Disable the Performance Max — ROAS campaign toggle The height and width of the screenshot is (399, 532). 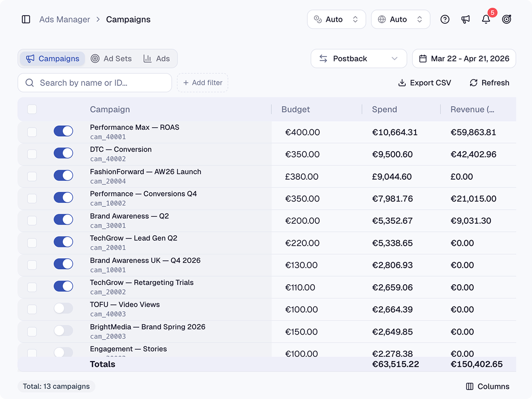(x=63, y=131)
